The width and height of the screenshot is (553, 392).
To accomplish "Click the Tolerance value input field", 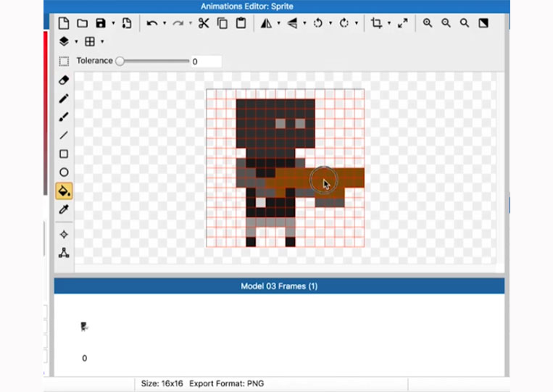I will pyautogui.click(x=207, y=62).
